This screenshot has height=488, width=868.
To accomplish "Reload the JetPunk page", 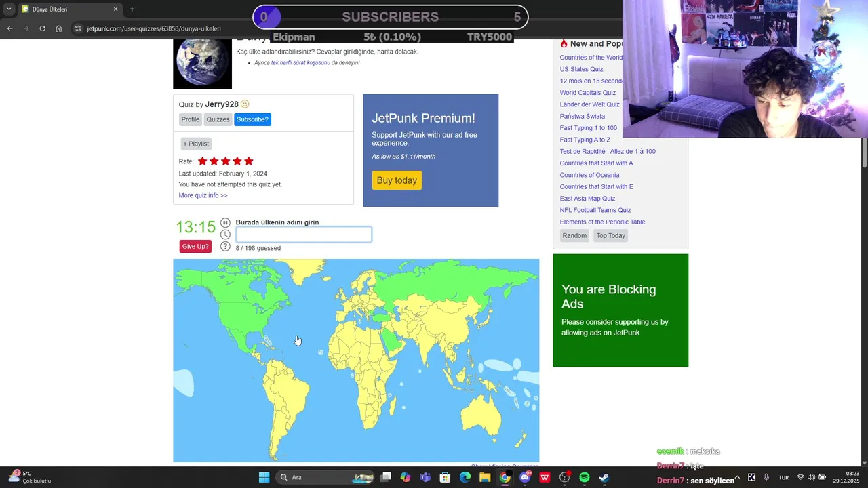I will [42, 28].
